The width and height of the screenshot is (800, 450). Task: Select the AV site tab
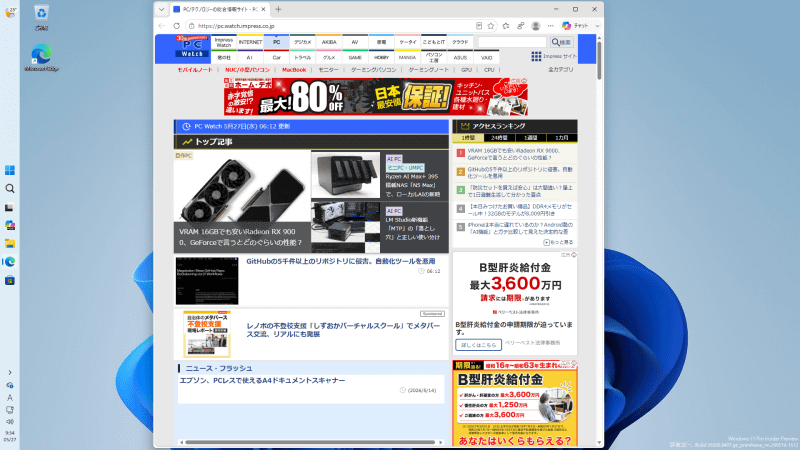pos(355,42)
